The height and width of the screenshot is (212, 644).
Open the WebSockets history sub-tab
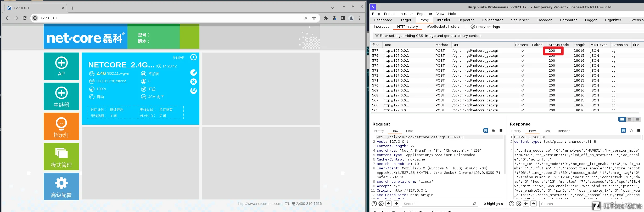pyautogui.click(x=443, y=27)
